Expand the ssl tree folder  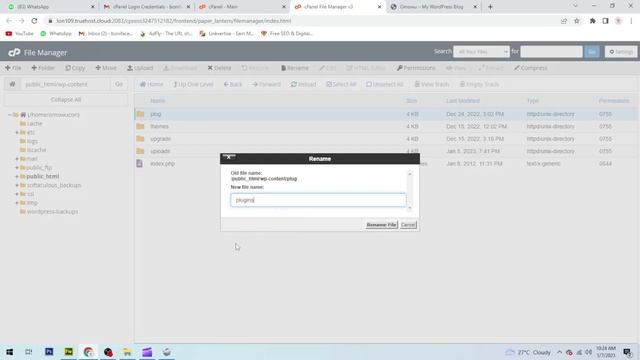pos(17,194)
